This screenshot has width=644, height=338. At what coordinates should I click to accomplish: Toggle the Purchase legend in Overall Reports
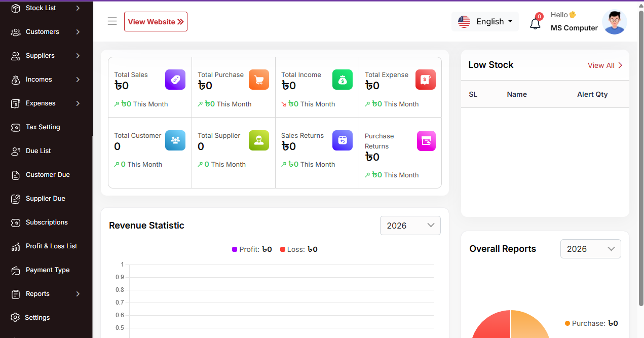pos(591,323)
